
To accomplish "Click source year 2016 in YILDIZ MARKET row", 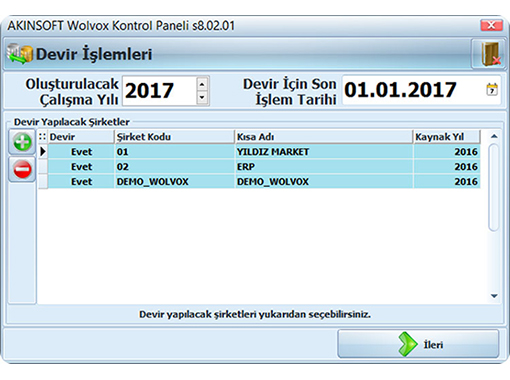I will pyautogui.click(x=447, y=152).
